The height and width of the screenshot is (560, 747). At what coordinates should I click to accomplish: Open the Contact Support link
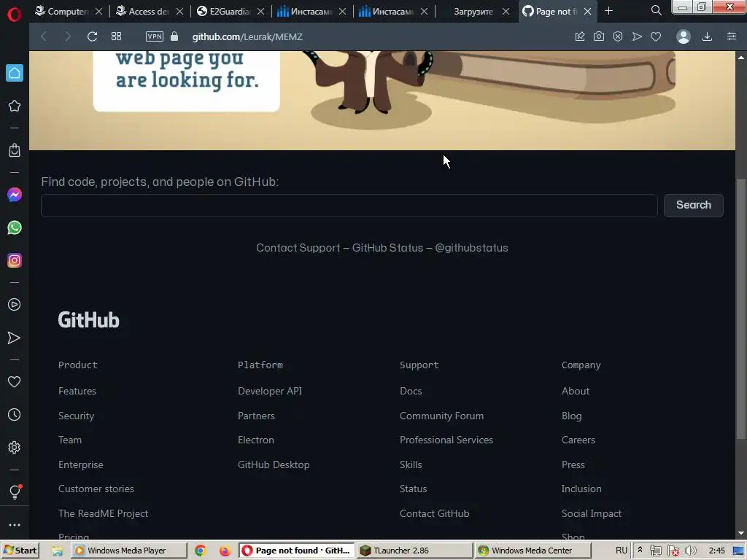[x=298, y=248]
